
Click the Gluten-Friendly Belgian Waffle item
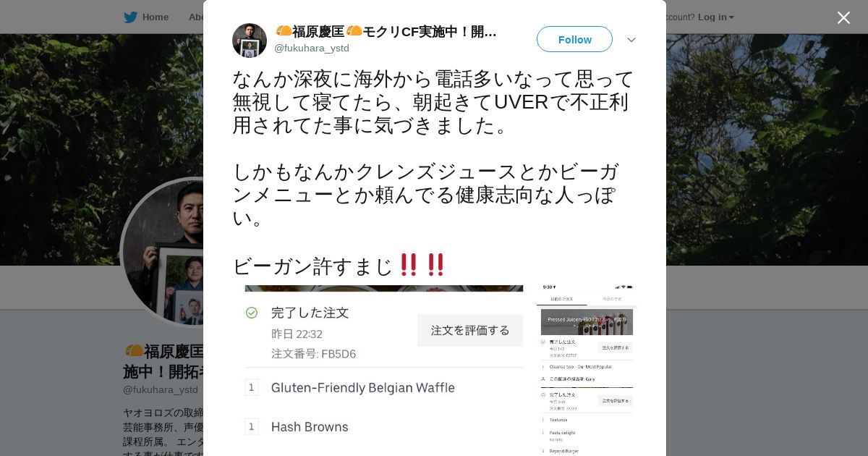362,388
